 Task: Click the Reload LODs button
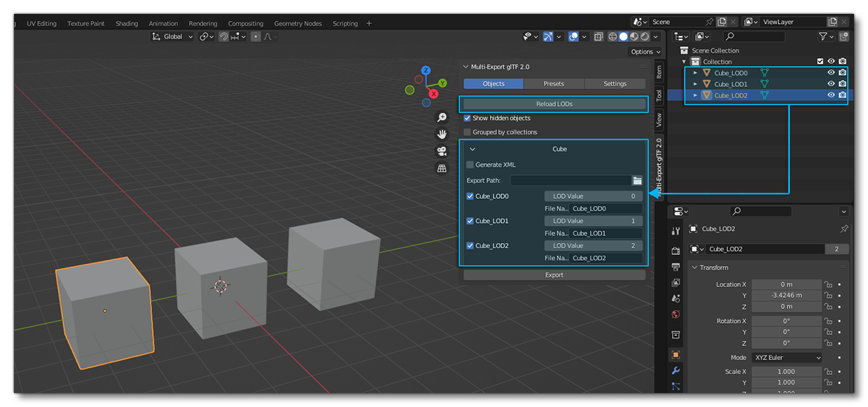click(x=554, y=104)
